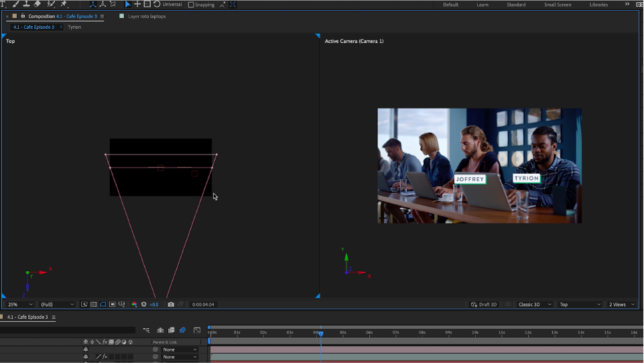Adjust the exposure value +0.0

tap(154, 305)
